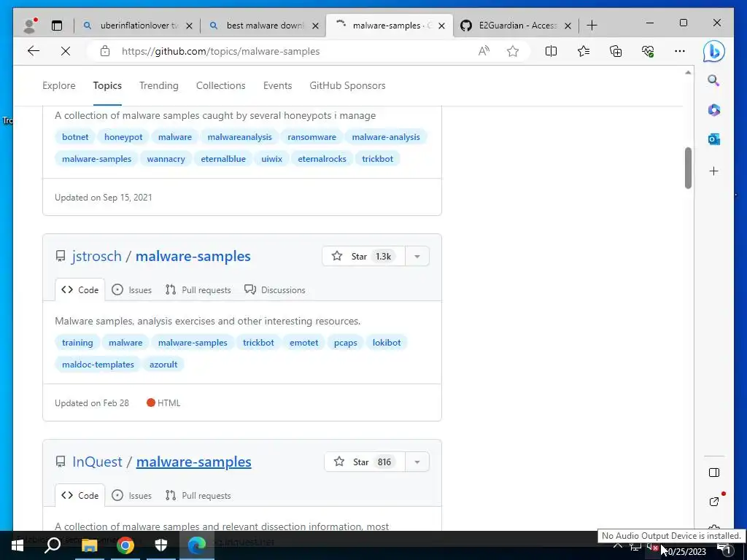This screenshot has height=560, width=747.
Task: Go back to the previous page
Action: click(34, 51)
